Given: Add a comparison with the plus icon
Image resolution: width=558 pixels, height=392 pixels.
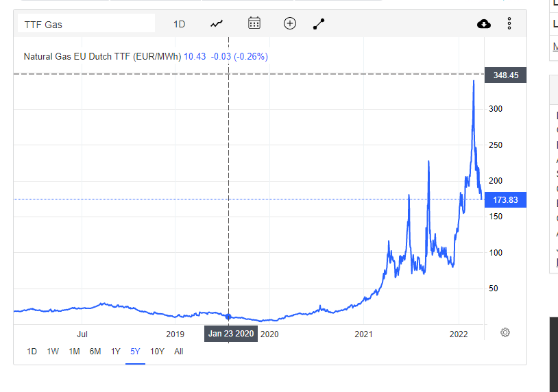Looking at the screenshot, I should click(290, 23).
